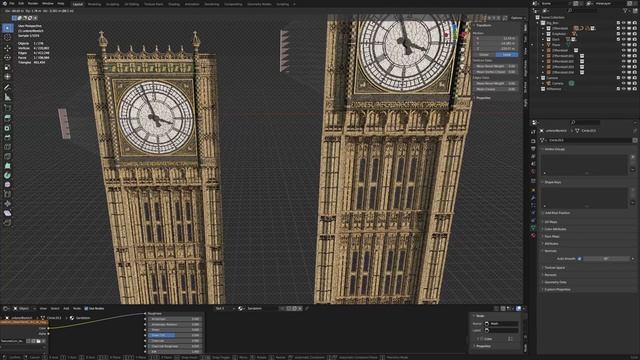Open the Render menu
This screenshot has height=360, width=640.
(33, 4)
